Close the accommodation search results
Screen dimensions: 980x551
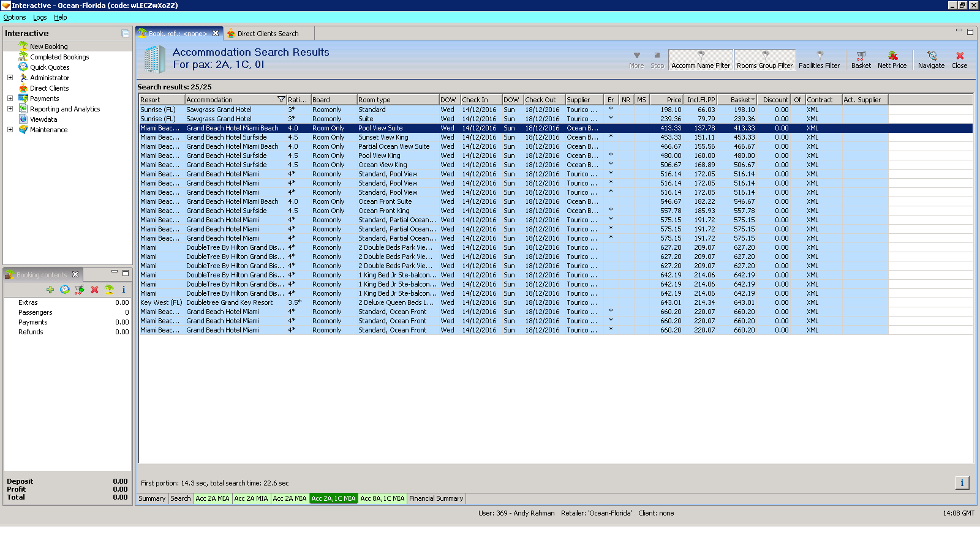[x=959, y=59]
